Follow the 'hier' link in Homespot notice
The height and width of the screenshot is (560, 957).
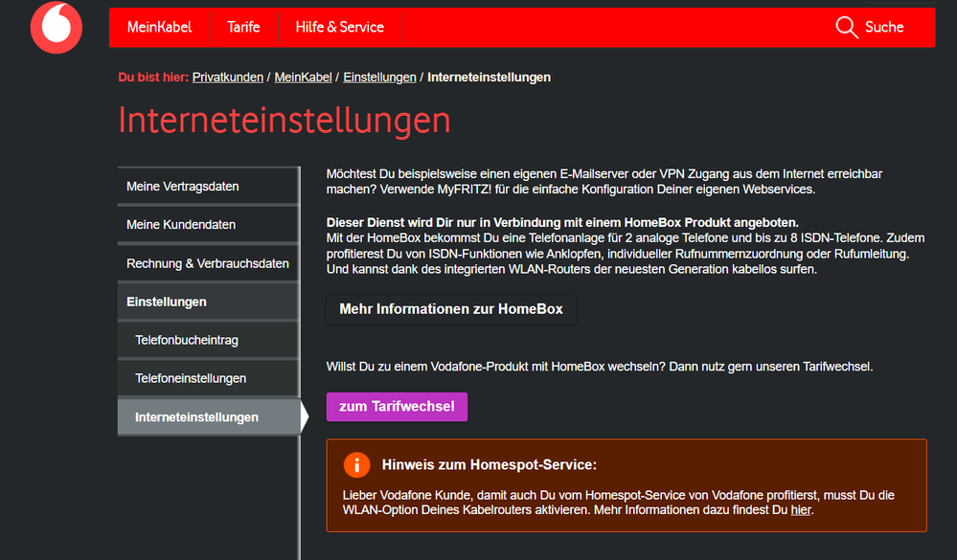click(801, 510)
